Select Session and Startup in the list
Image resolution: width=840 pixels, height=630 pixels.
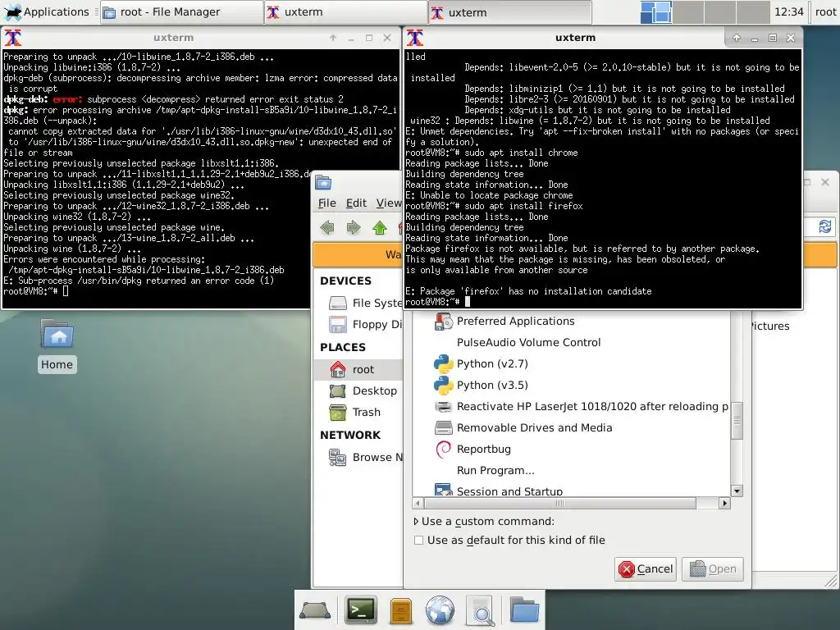pyautogui.click(x=572, y=491)
